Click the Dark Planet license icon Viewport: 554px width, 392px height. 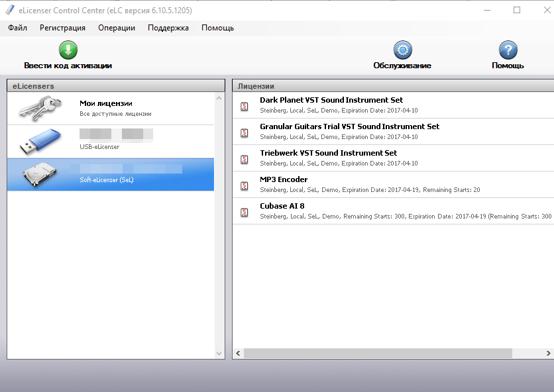[244, 106]
